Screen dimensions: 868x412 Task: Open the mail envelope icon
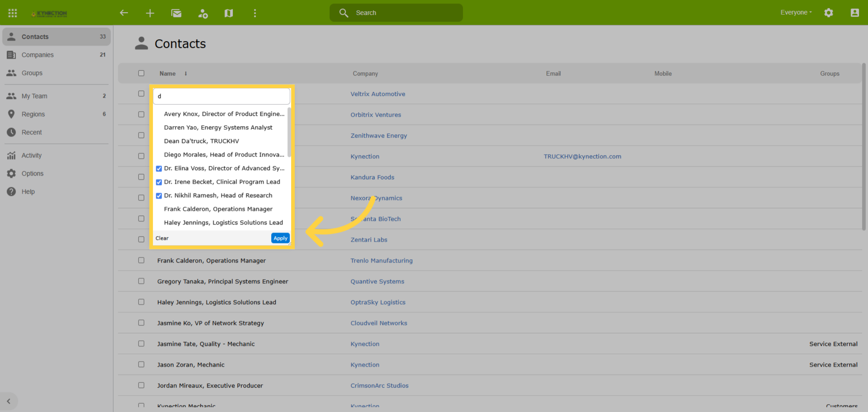(x=176, y=13)
